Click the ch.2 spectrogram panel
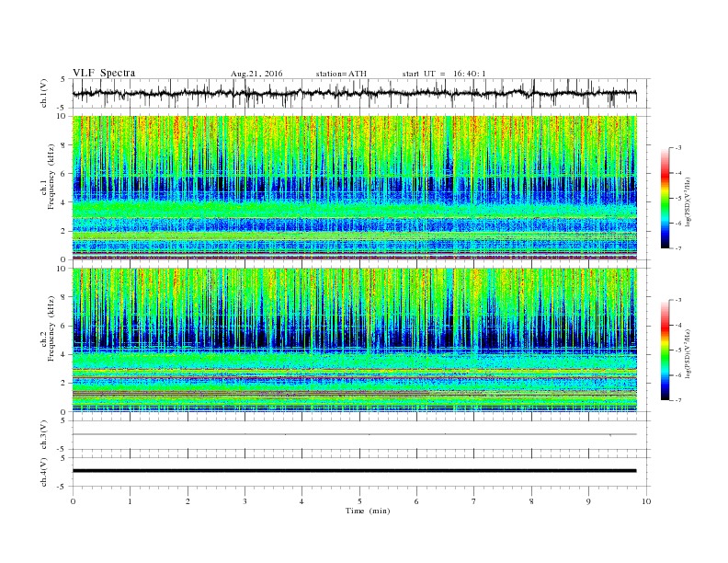This screenshot has width=728, height=563. click(354, 340)
